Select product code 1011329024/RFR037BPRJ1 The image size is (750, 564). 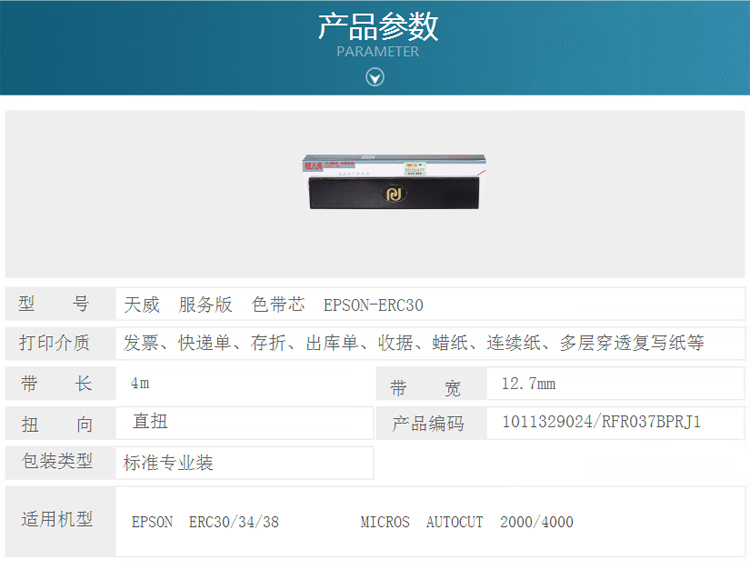coord(601,422)
